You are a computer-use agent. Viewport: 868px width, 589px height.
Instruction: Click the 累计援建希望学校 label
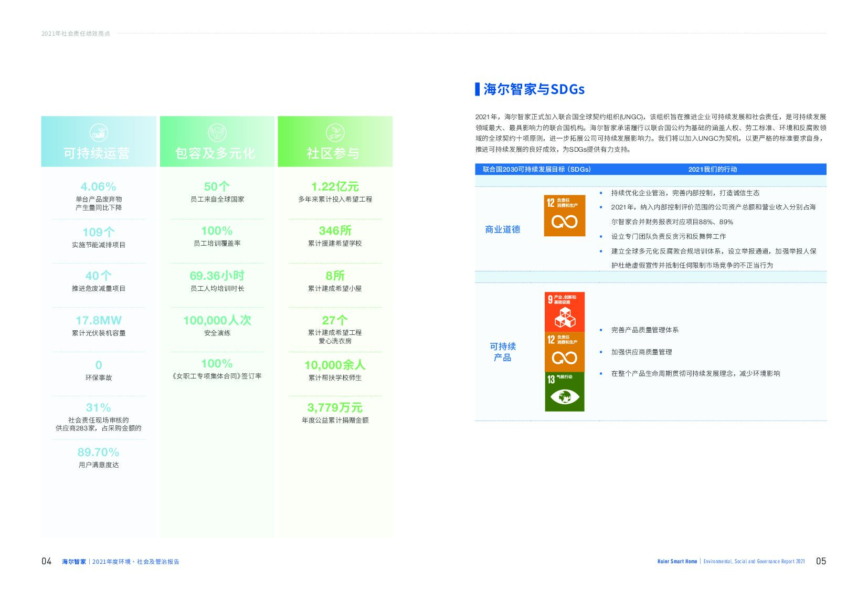click(335, 243)
